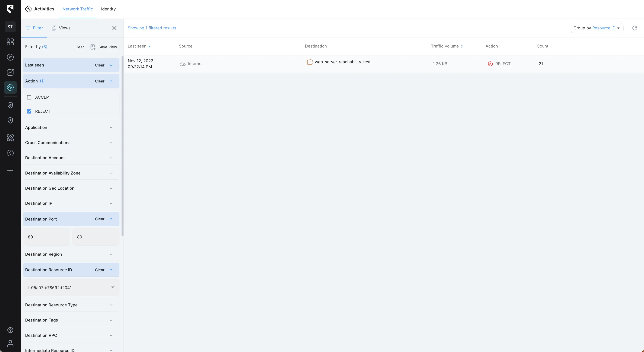Clear the Destination Resource ID filter
Screen dimensions: 644x352
click(100, 270)
